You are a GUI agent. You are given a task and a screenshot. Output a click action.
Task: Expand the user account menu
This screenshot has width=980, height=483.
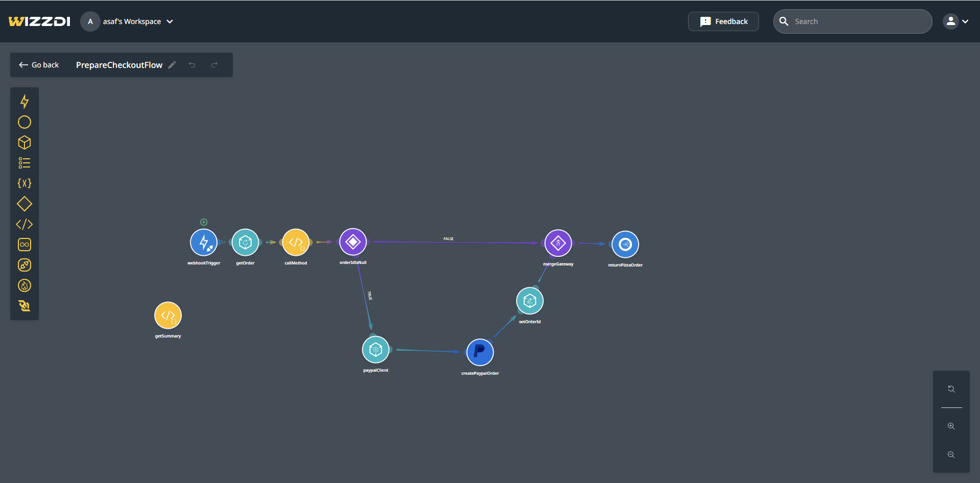pyautogui.click(x=955, y=21)
